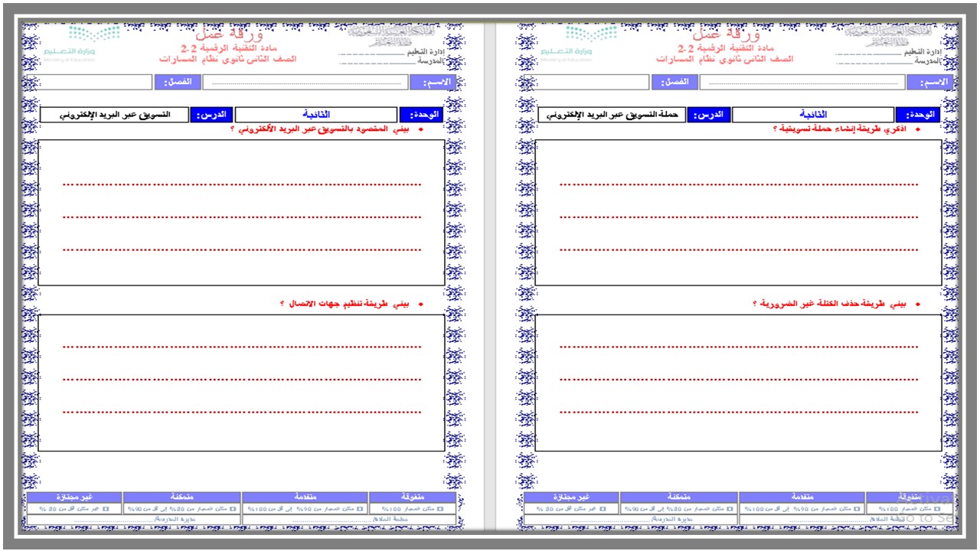Click question اذكري طريقة إنشاء حملة تسويقية
This screenshot has width=980, height=551.
[838, 129]
